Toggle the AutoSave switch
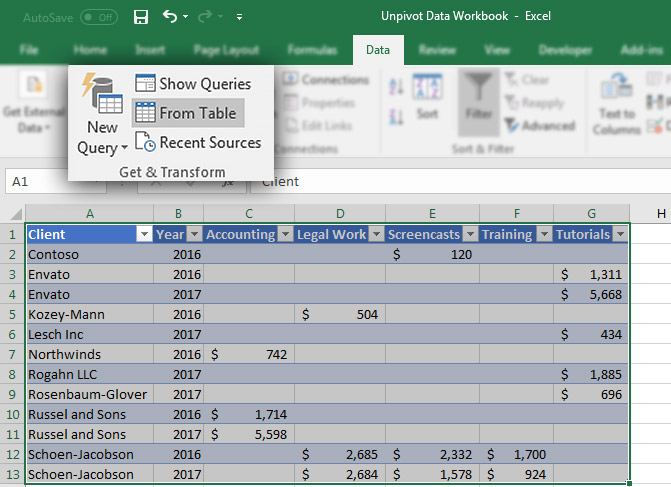This screenshot has width=671, height=487. (99, 18)
